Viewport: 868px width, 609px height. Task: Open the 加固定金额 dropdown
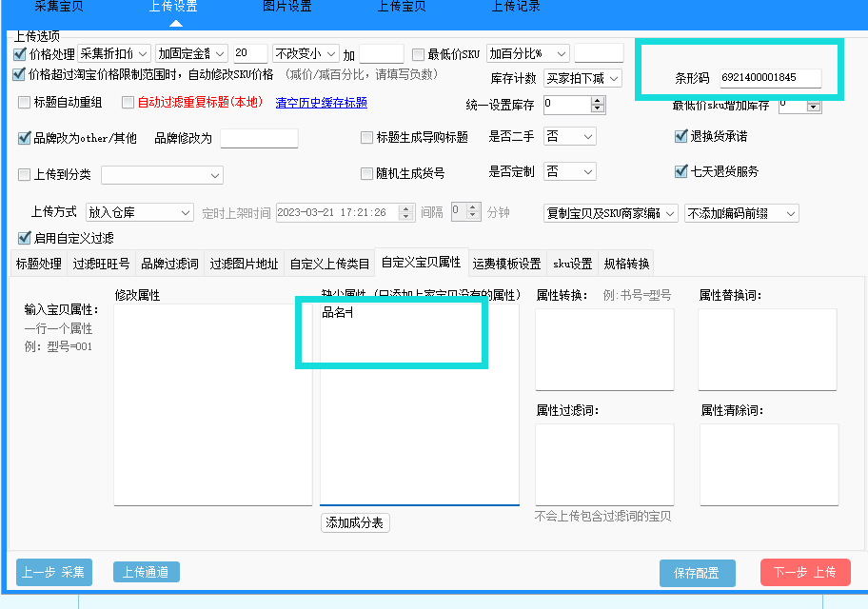point(191,53)
